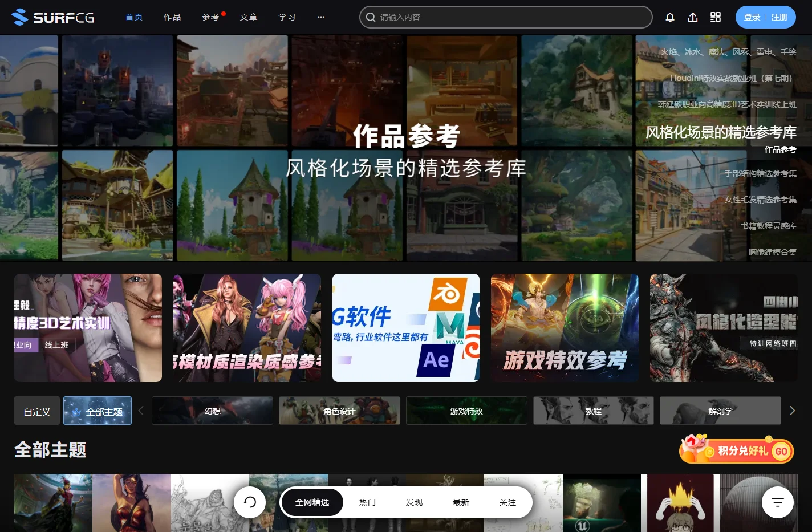Open 火焰、冰水、魔法 banner link
This screenshot has height=532, width=812.
coord(728,52)
